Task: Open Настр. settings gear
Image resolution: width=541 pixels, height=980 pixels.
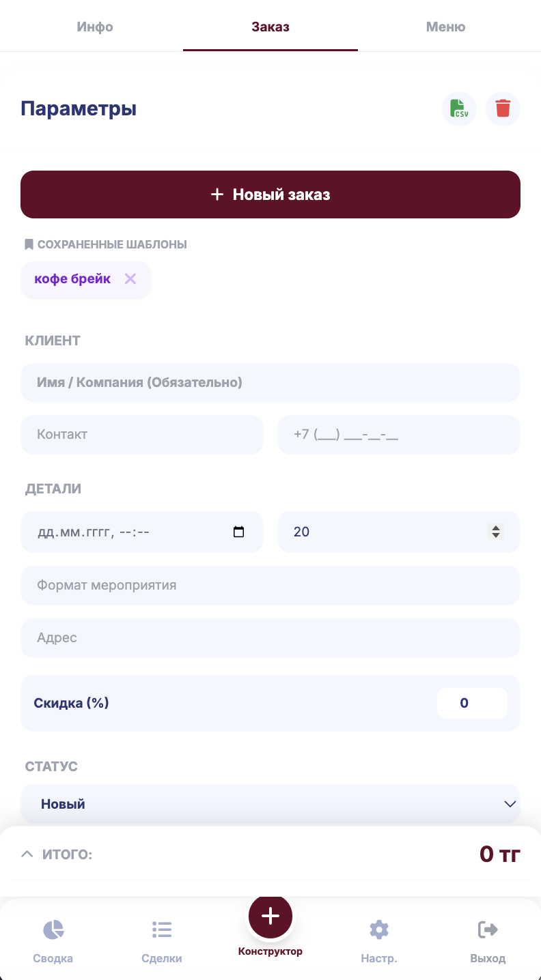Action: point(379,940)
